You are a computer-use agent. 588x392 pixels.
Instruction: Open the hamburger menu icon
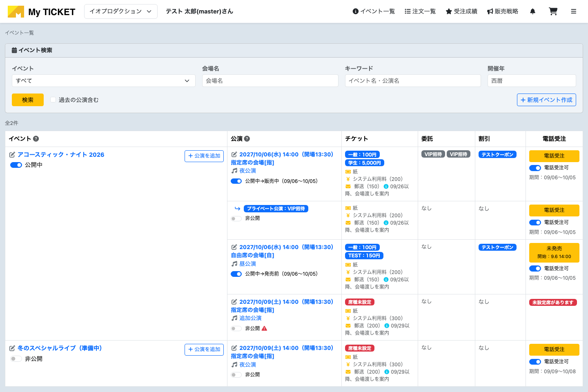[x=574, y=11]
